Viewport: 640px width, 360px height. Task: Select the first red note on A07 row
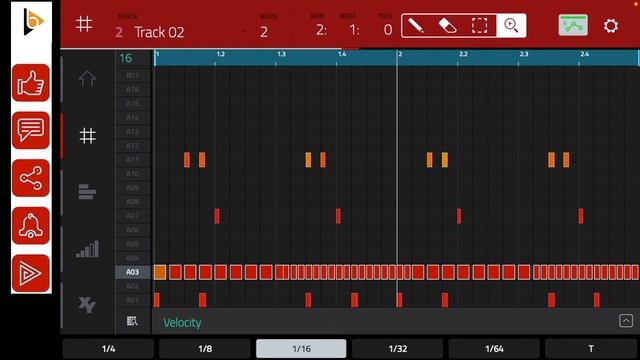[217, 216]
